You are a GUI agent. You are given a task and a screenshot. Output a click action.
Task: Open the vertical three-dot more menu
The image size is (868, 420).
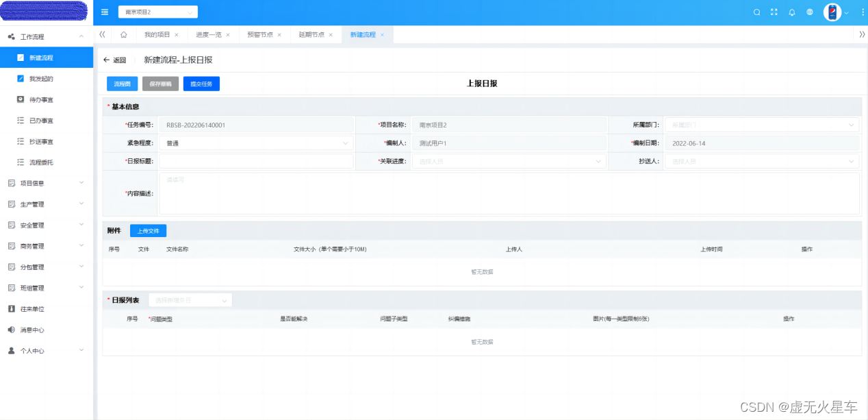tap(863, 12)
